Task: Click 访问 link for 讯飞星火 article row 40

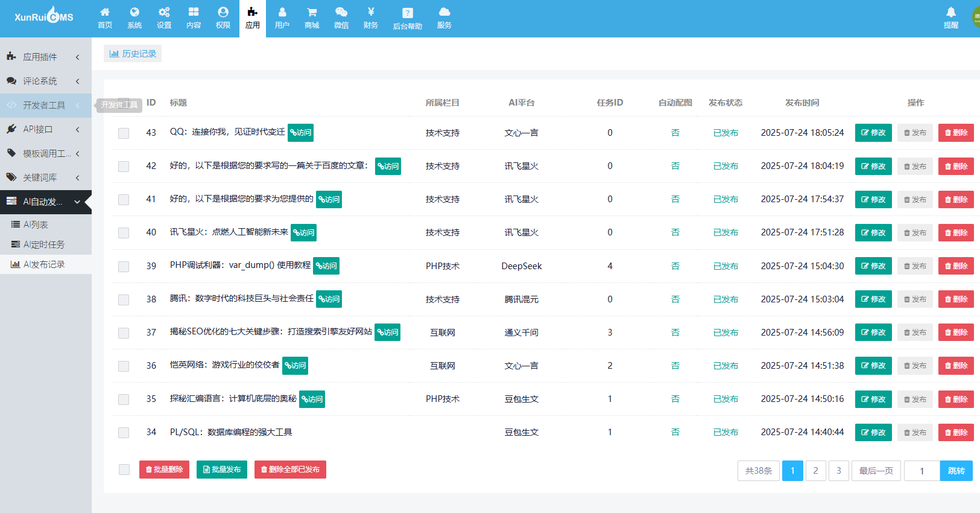Action: [303, 232]
